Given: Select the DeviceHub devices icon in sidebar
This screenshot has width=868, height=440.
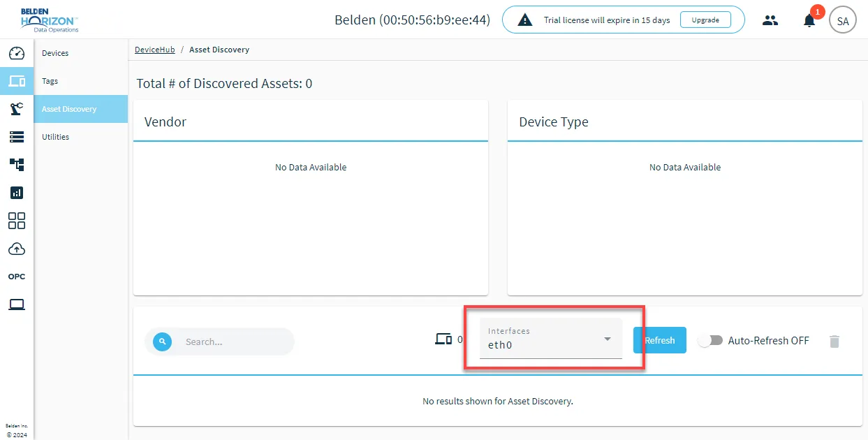Looking at the screenshot, I should (17, 81).
